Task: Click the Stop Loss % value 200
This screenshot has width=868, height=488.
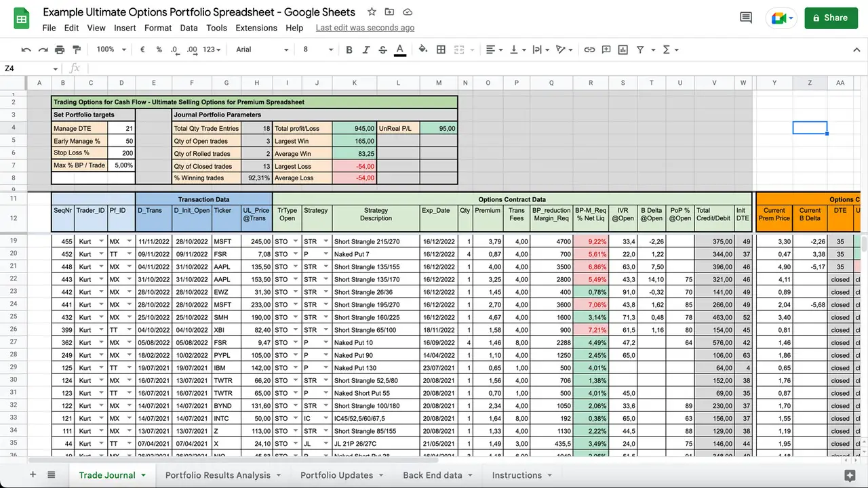Action: coord(121,153)
